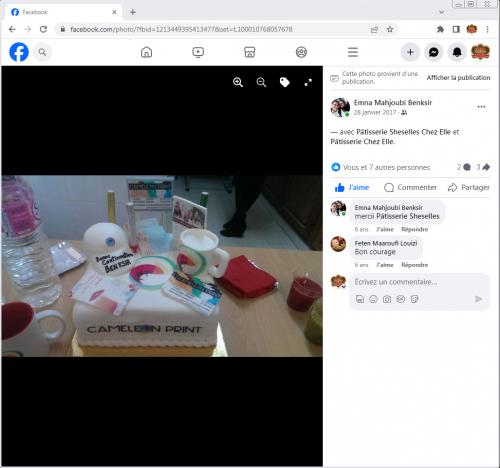This screenshot has width=500, height=468.
Task: Open Chrome profile avatar
Action: (472, 29)
